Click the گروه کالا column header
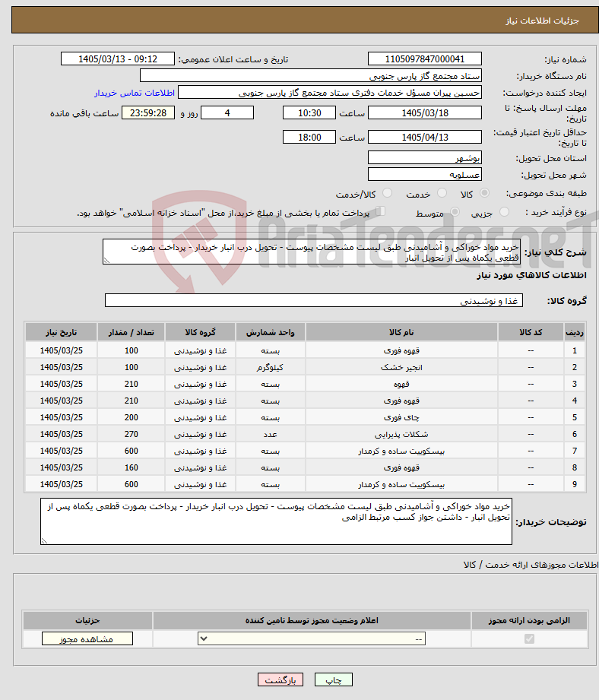Image resolution: width=599 pixels, height=700 pixels. tap(200, 332)
